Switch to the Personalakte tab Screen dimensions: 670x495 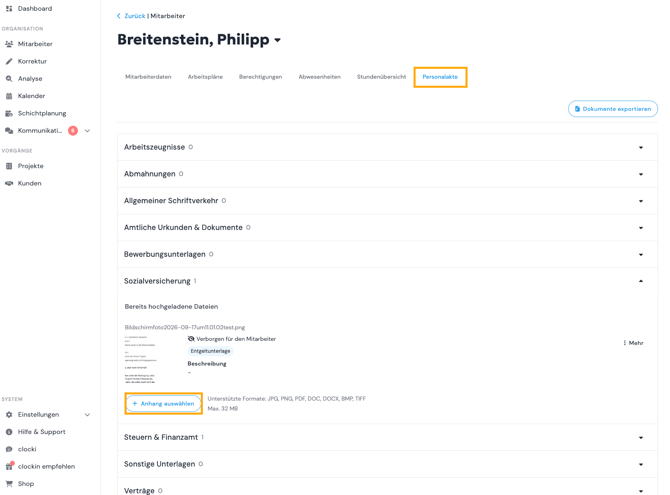pos(440,77)
